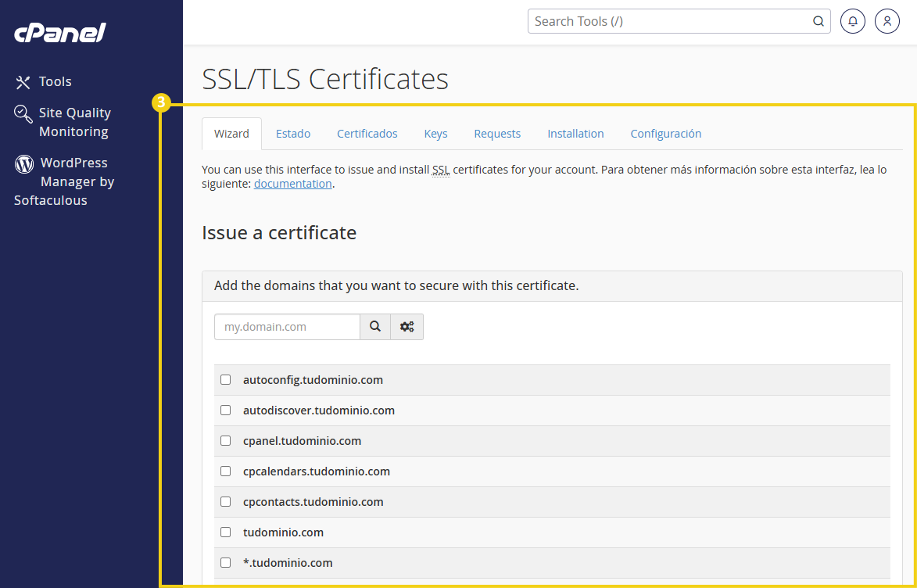Follow the documentation link
The width and height of the screenshot is (917, 588).
tap(293, 184)
